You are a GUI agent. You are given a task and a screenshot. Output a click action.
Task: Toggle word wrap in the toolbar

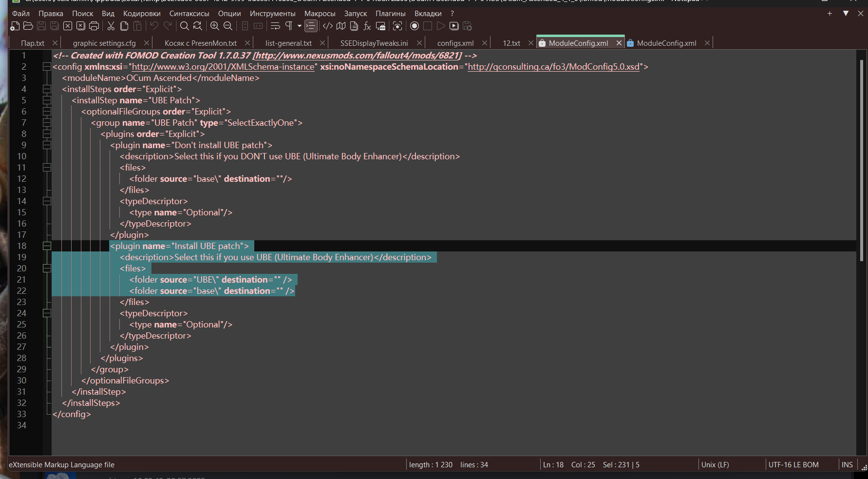coord(275,26)
